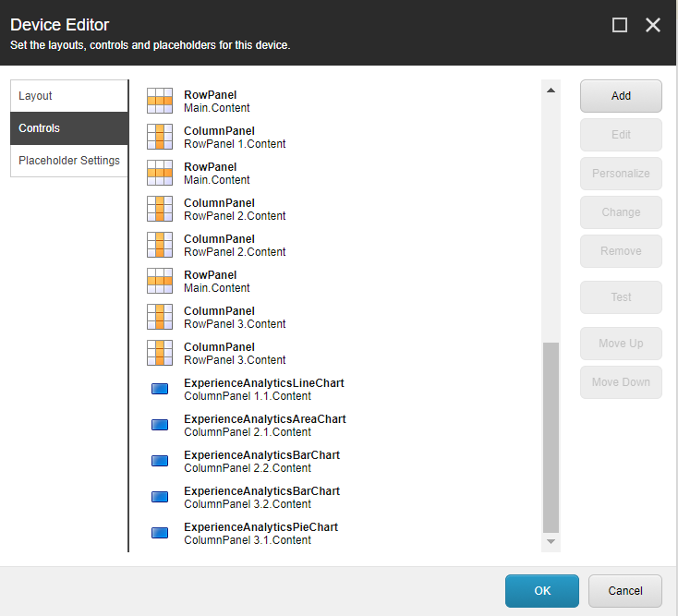The width and height of the screenshot is (678, 616).
Task: Select the text RowPanel 1.Content
Action: pos(235,144)
